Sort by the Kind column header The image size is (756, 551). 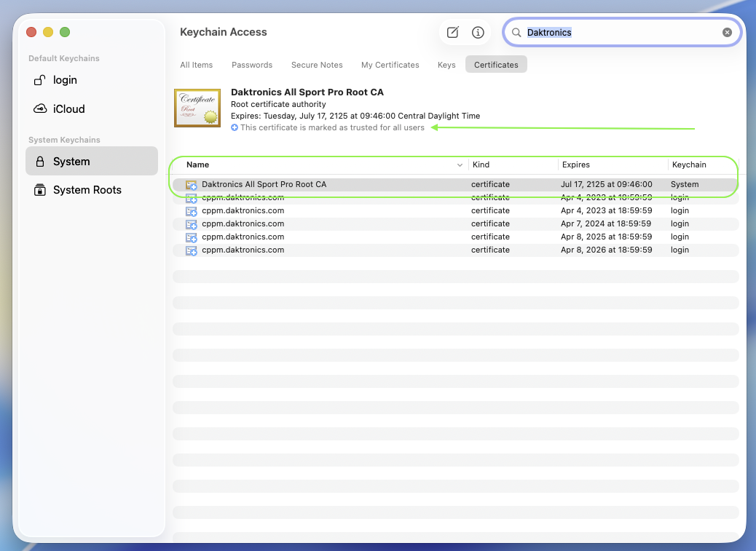tap(481, 164)
